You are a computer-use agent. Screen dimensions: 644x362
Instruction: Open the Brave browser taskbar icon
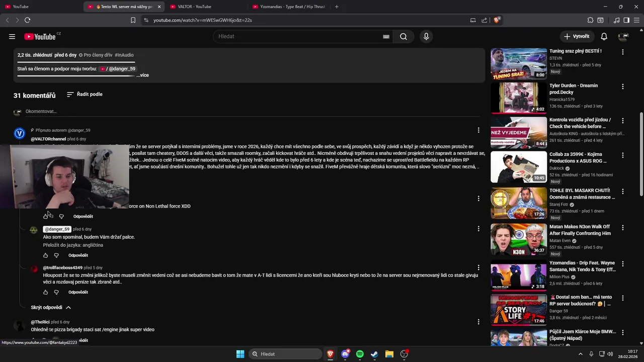[x=331, y=354]
